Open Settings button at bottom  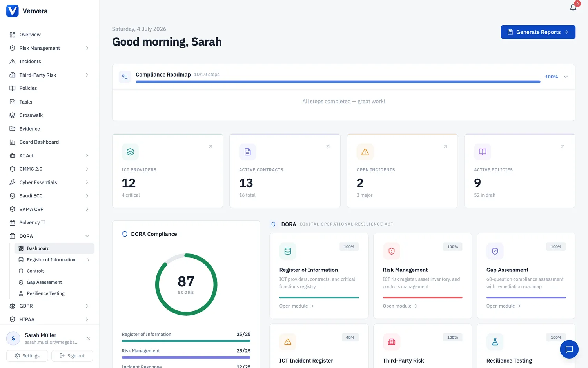(27, 356)
